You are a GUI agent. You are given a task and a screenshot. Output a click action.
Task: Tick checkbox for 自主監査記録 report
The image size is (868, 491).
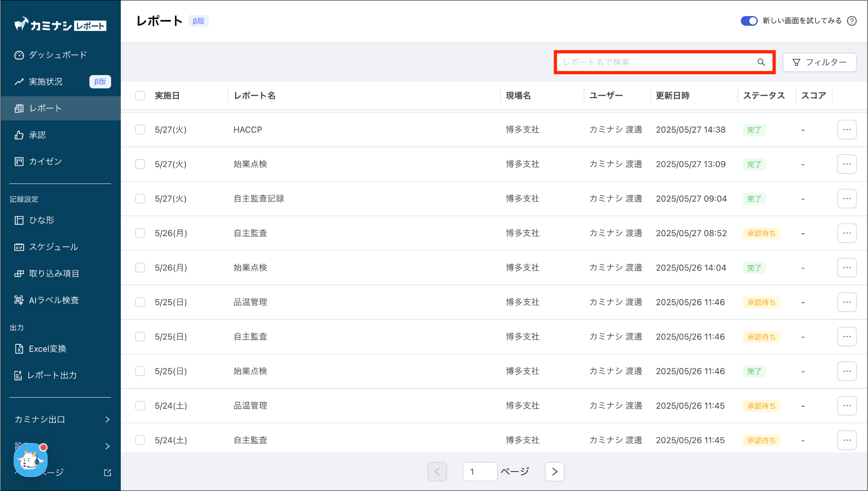coord(140,198)
